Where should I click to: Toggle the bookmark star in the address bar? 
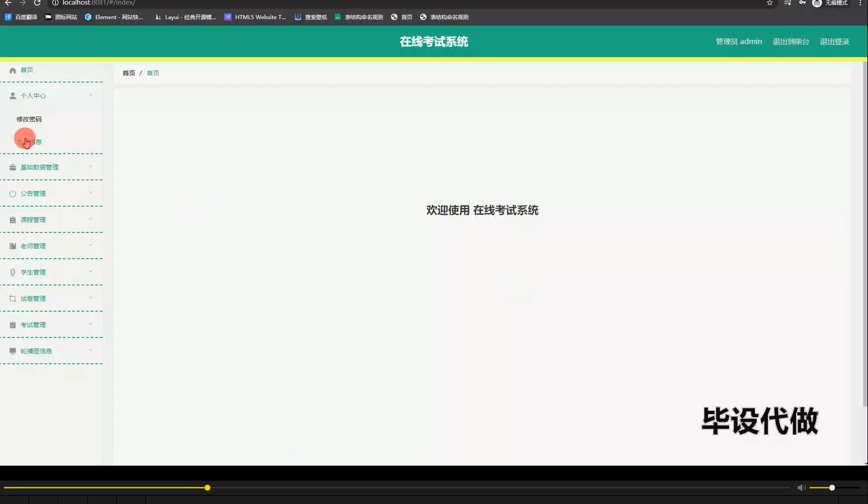(x=769, y=3)
